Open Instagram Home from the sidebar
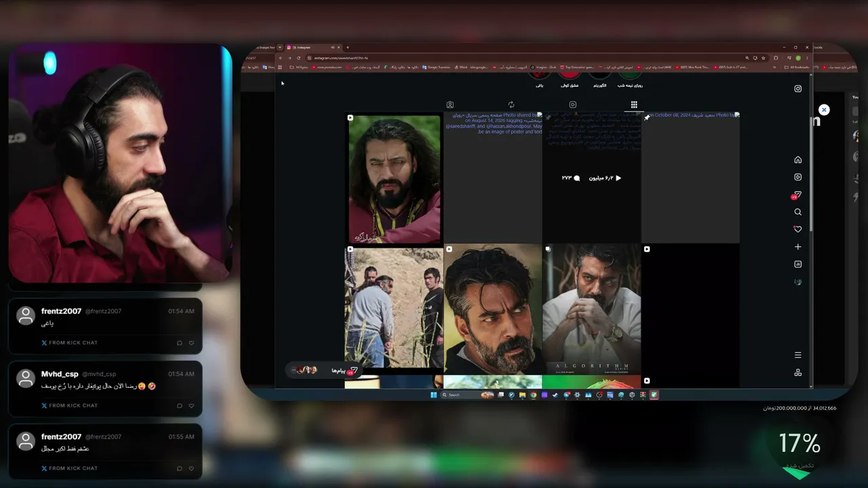Image resolution: width=868 pixels, height=488 pixels. pyautogui.click(x=797, y=160)
